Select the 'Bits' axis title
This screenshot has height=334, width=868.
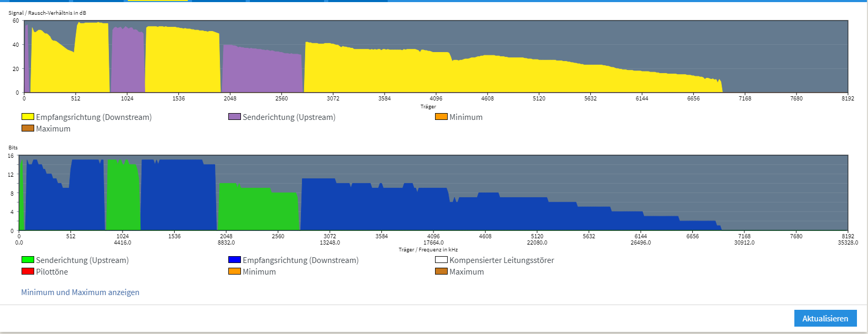coord(13,148)
